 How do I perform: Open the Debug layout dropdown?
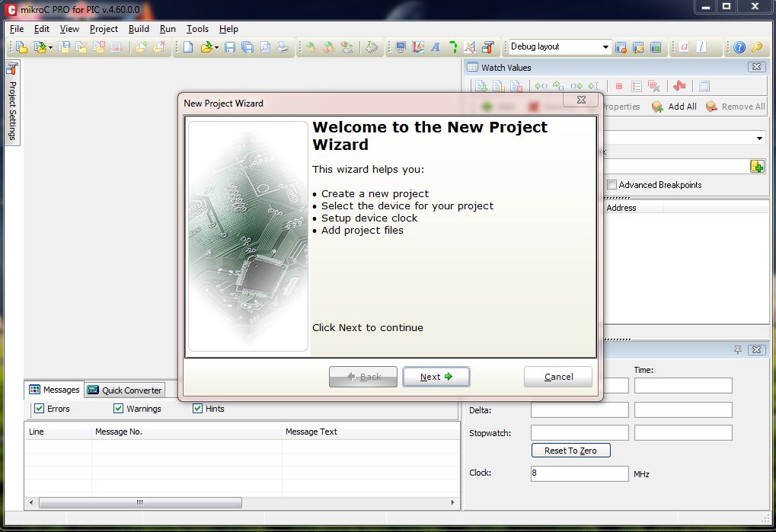[605, 46]
